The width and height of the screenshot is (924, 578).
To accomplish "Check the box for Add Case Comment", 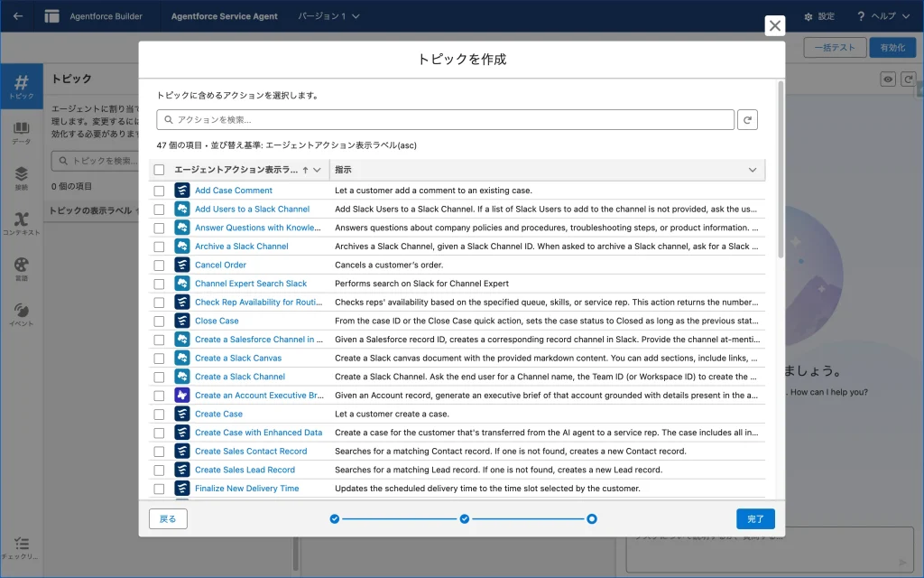I will (x=159, y=191).
